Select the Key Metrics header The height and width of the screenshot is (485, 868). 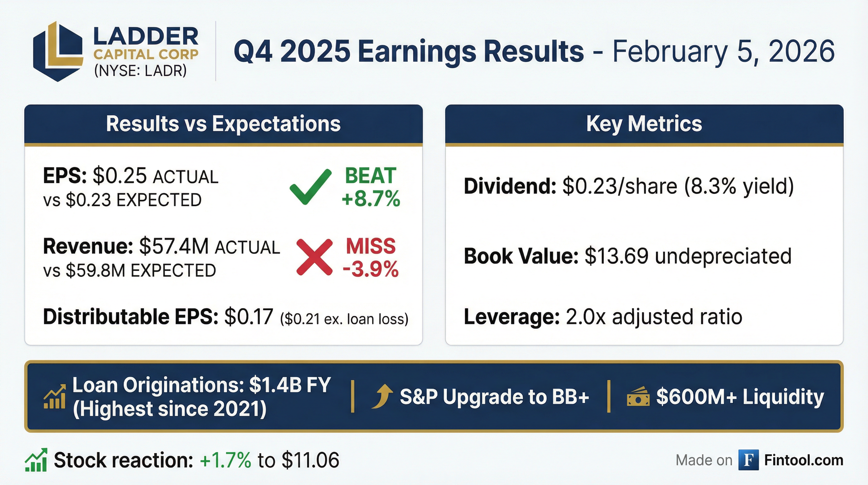click(644, 124)
